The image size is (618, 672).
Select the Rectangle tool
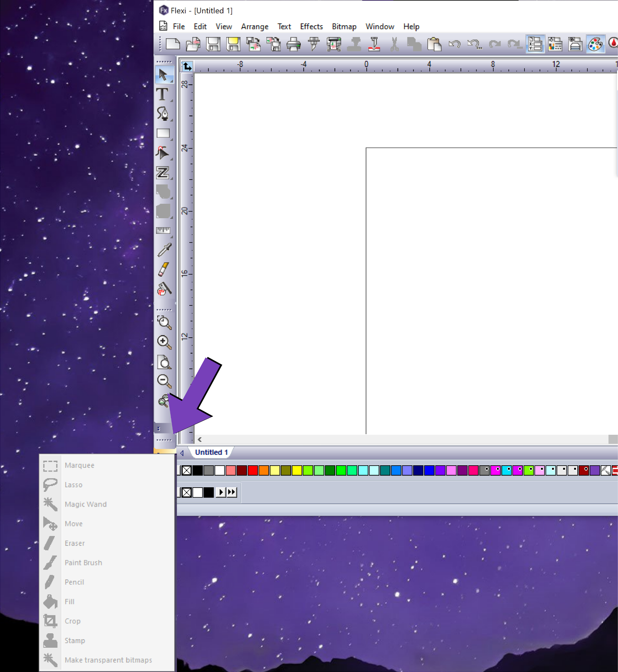tap(163, 133)
